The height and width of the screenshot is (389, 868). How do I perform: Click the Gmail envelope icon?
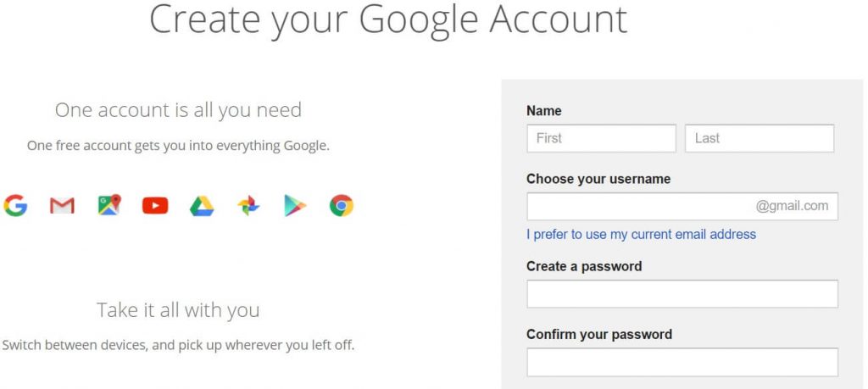[62, 206]
